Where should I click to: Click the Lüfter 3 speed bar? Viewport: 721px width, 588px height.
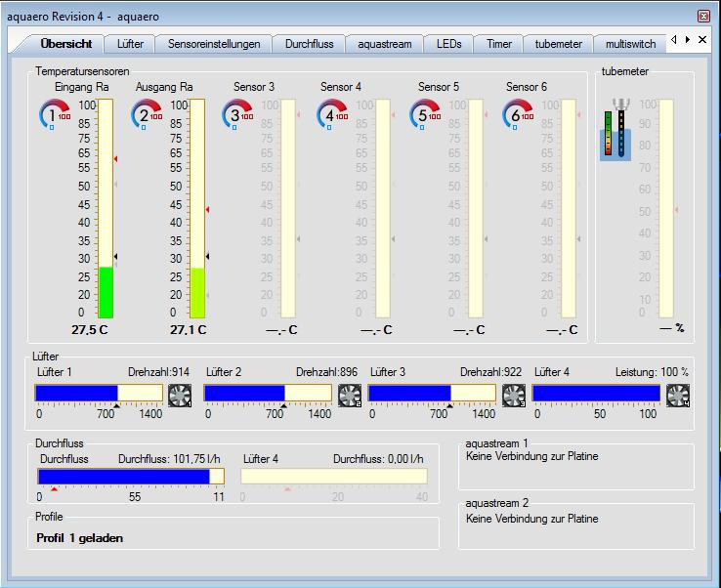click(432, 394)
